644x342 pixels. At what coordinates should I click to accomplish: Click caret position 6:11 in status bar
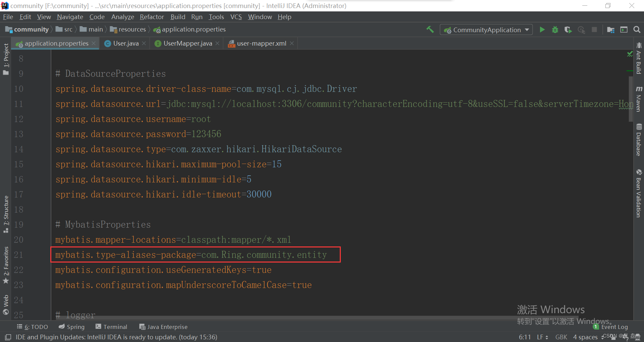[525, 337]
